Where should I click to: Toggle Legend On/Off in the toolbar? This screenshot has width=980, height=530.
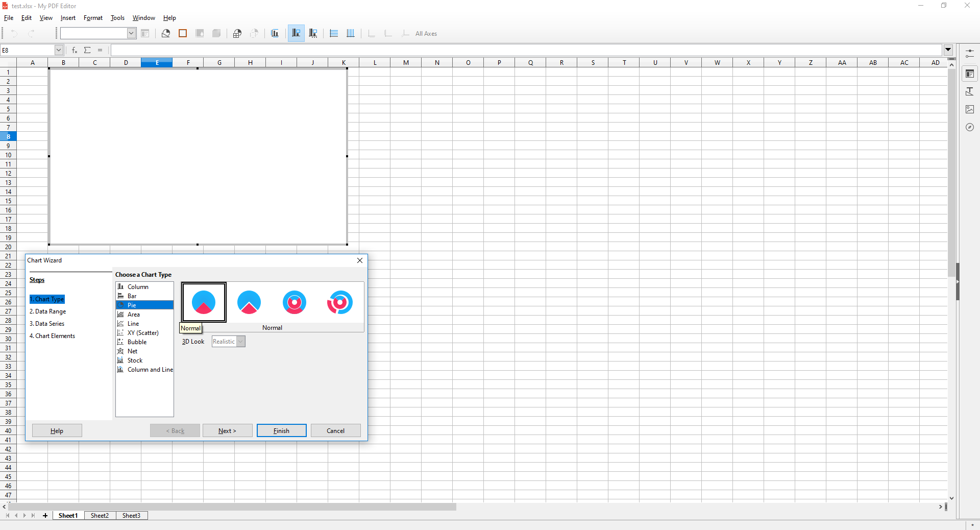coord(296,34)
